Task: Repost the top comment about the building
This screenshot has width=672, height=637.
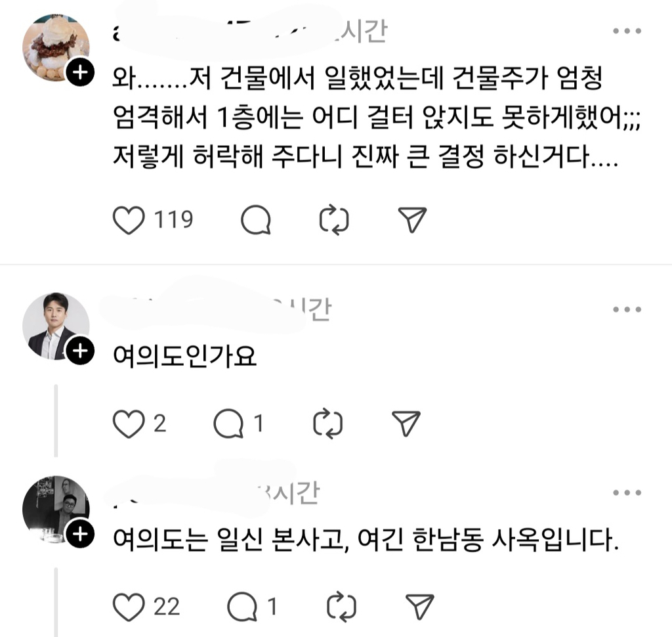Action: click(334, 220)
